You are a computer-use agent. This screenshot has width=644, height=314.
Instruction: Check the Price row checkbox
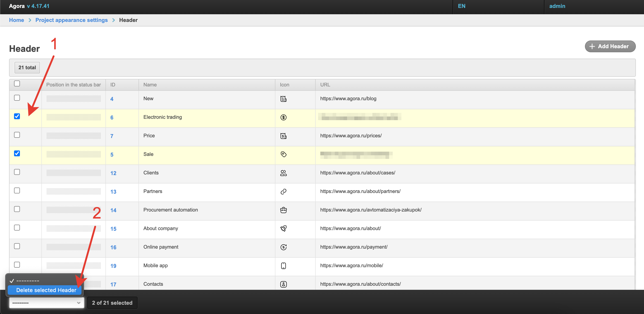point(17,135)
